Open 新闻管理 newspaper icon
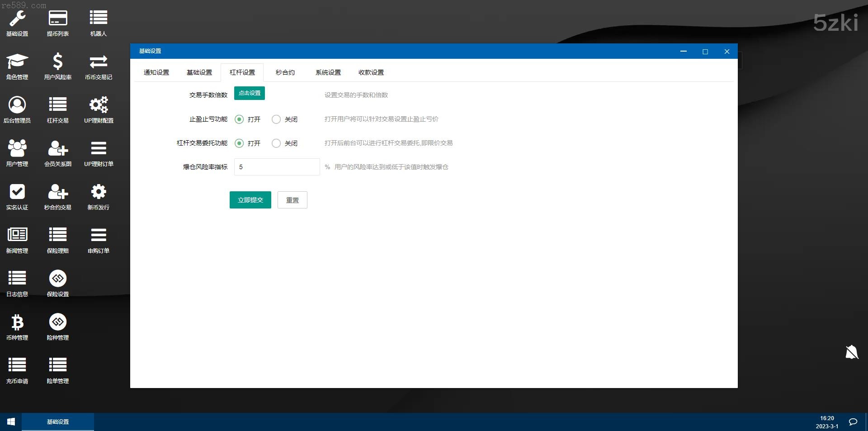Viewport: 868px width, 431px height. (x=17, y=235)
